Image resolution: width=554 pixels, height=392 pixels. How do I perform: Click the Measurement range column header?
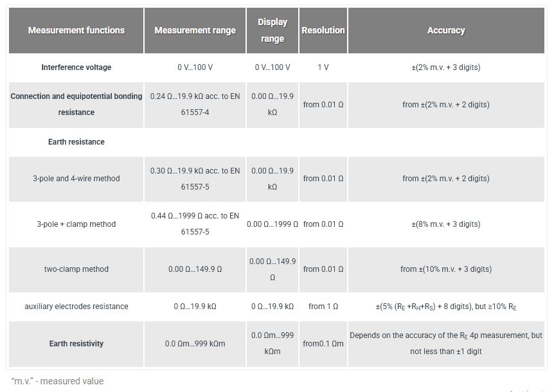pyautogui.click(x=195, y=30)
